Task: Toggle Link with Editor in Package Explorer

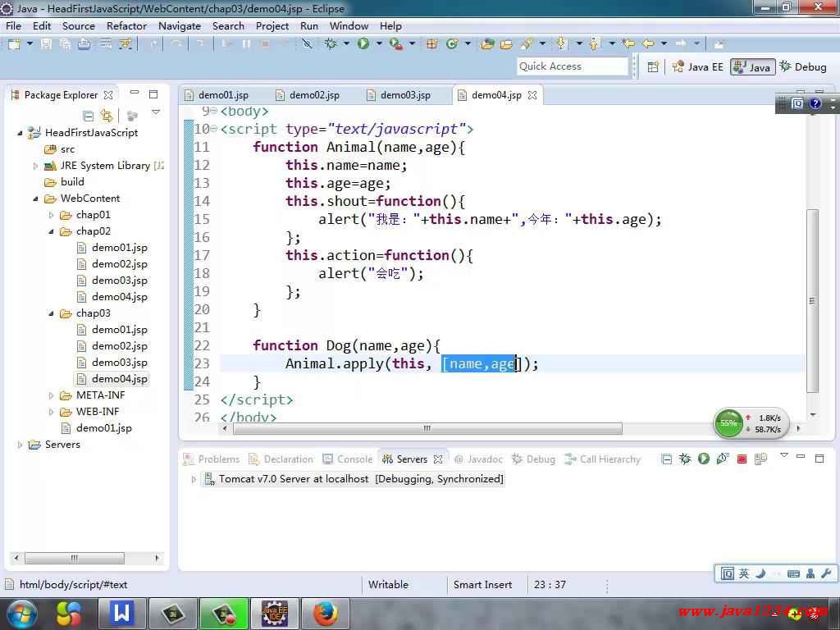Action: click(107, 116)
